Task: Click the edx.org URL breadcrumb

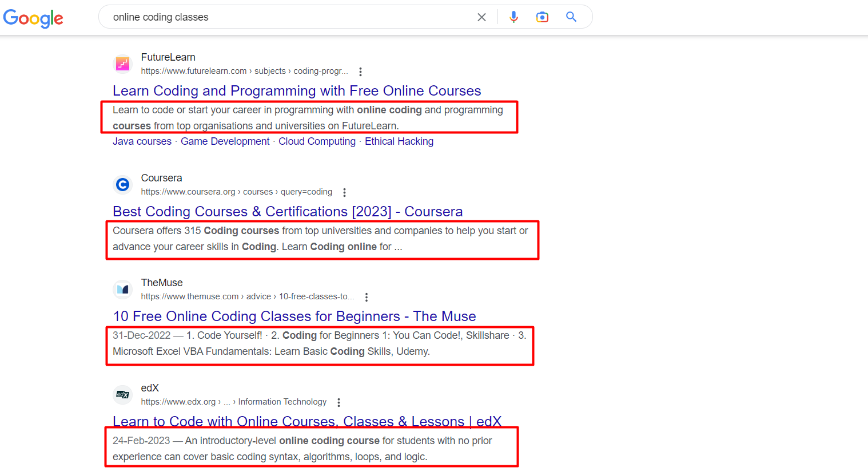Action: tap(234, 402)
